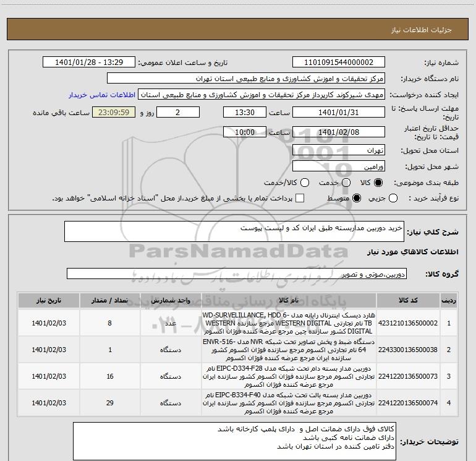Image resolution: width=476 pixels, height=461 pixels.
Task: Click the remaining time counter 23:09:59
Action: tap(114, 112)
